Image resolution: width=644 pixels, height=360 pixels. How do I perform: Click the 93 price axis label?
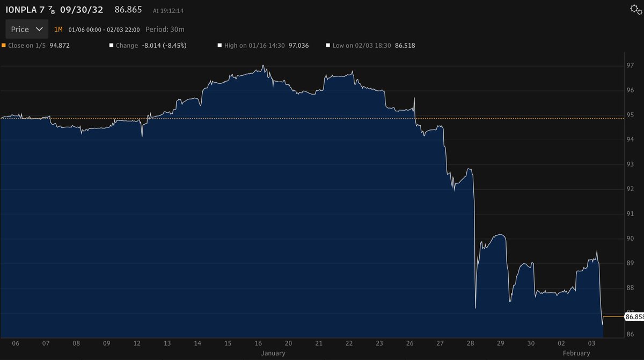click(x=631, y=164)
